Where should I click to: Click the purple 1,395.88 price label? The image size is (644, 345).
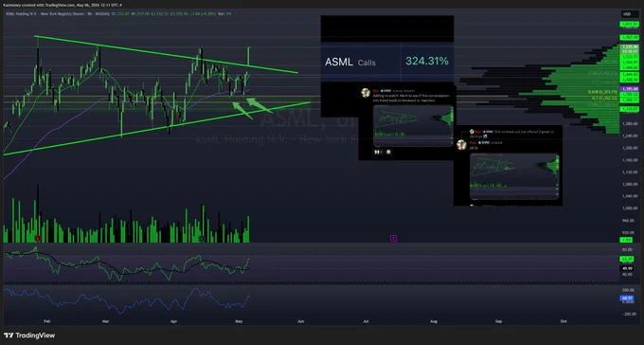(x=629, y=89)
